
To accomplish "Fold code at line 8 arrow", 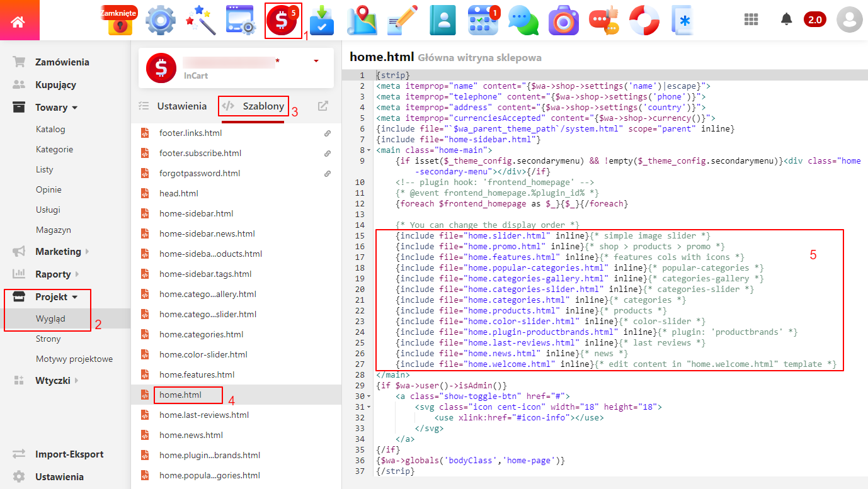I will (x=368, y=150).
